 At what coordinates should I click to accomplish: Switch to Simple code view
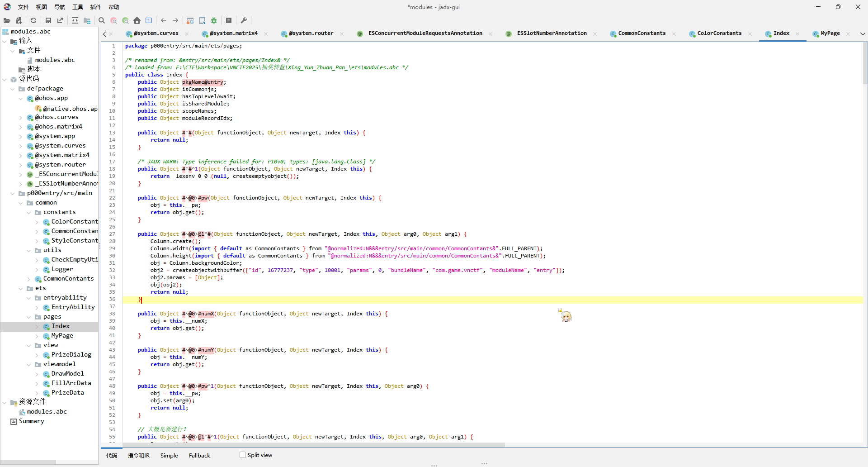[169, 455]
